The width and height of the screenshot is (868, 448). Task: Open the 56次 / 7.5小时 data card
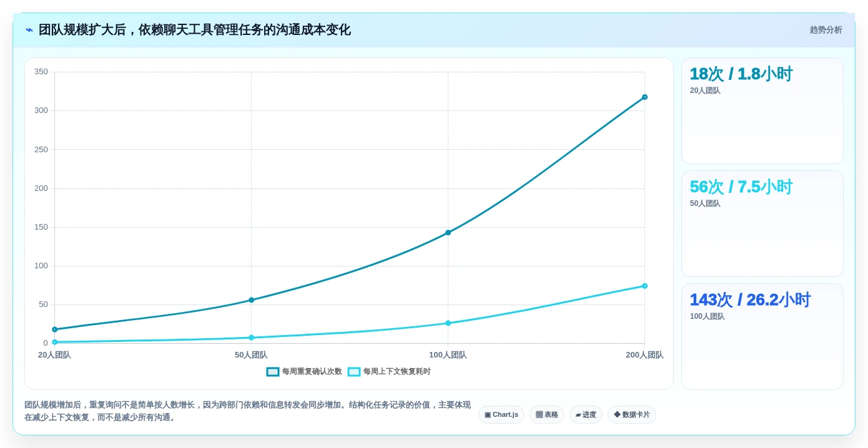[762, 224]
